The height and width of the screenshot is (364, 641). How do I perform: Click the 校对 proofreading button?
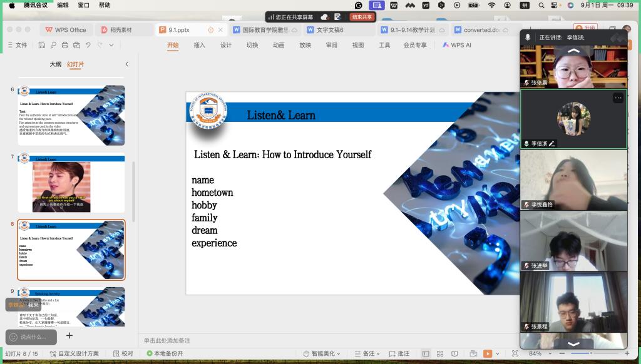tap(123, 353)
